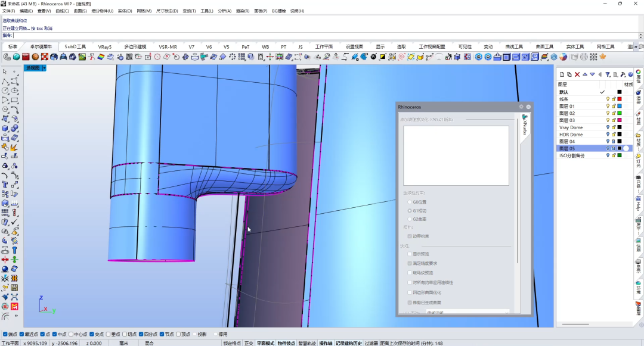Expand toolbar tabs overflow chevron
Viewport: 644px width, 346px height.
pos(636,46)
